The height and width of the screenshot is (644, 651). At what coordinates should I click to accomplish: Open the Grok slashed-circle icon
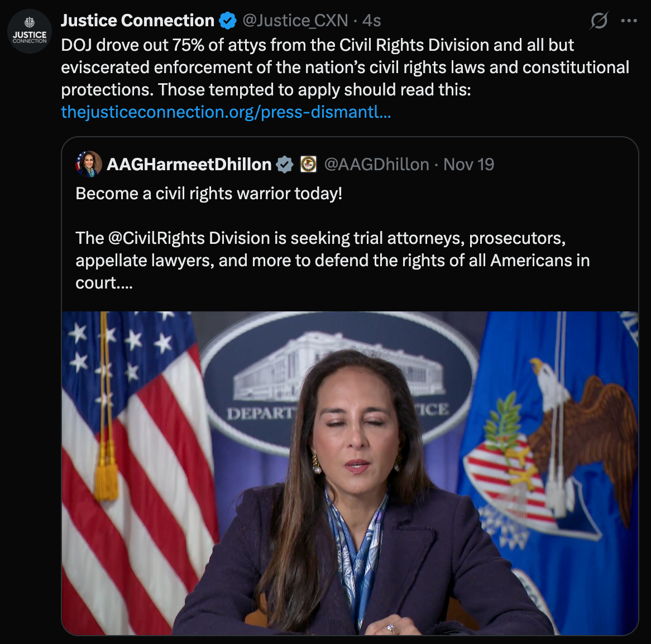pos(599,21)
